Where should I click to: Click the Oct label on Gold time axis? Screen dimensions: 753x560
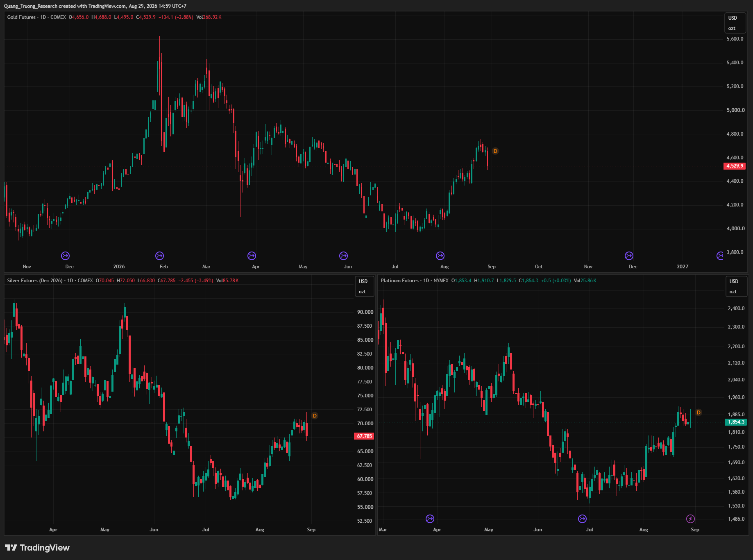click(539, 267)
